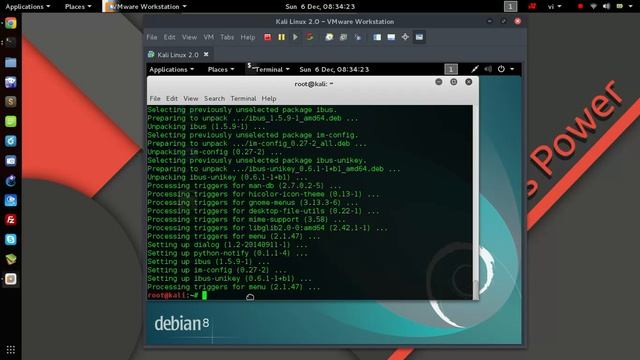Click the green play icon in VMware toolbar
This screenshot has width=640, height=360.
(x=295, y=37)
